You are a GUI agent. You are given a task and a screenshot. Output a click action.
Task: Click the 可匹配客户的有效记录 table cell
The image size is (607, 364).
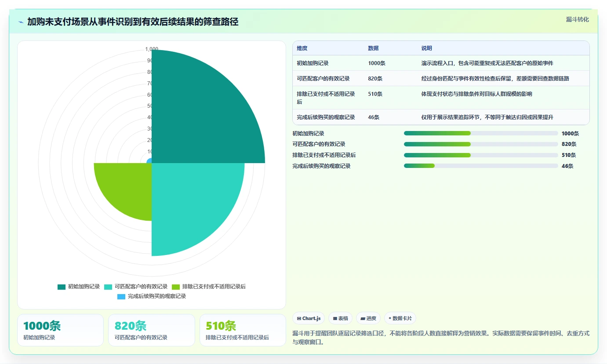(x=328, y=79)
